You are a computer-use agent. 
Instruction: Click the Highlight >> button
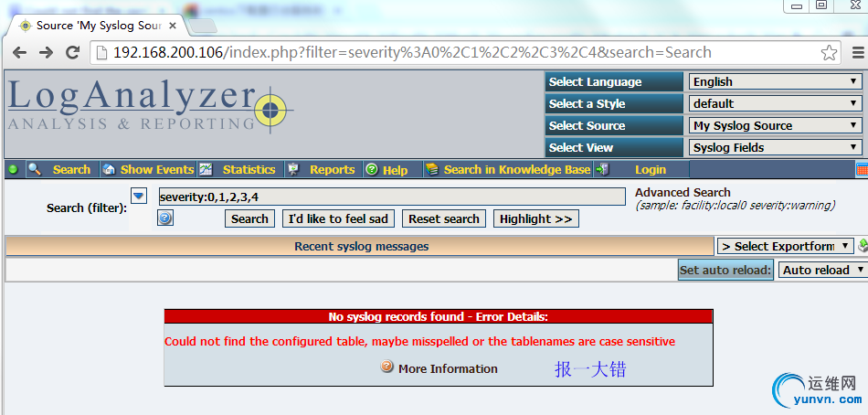tap(535, 218)
